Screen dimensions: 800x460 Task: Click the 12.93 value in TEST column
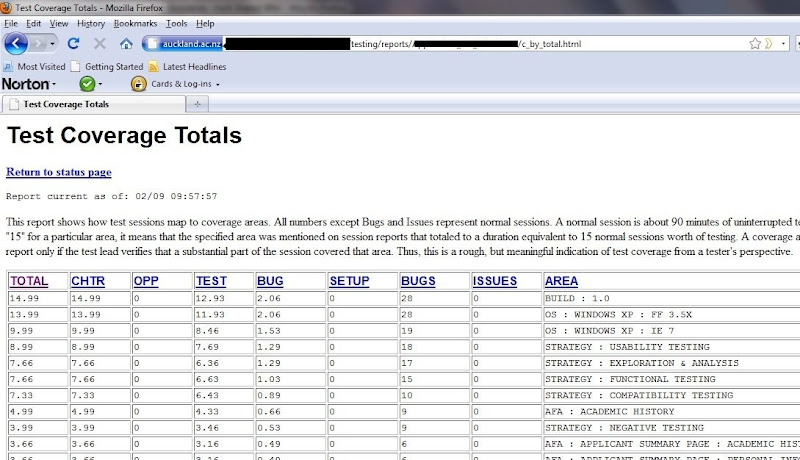[210, 298]
